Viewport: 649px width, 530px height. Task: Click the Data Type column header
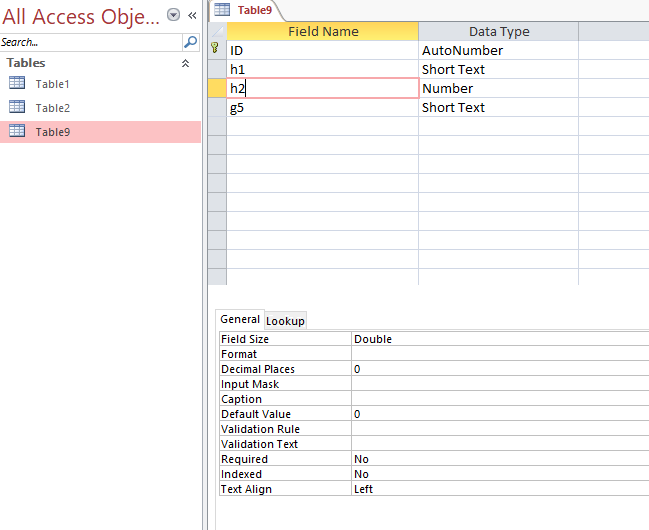pos(498,31)
